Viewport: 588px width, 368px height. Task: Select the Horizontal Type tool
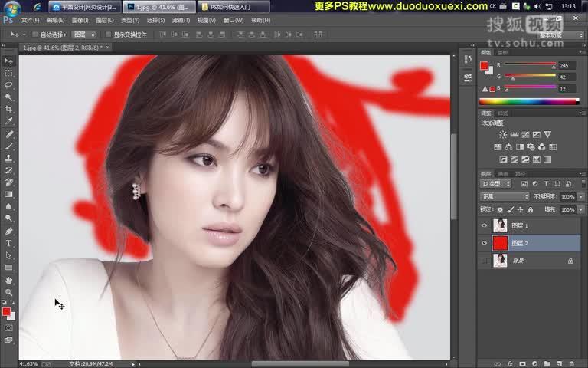pos(8,243)
